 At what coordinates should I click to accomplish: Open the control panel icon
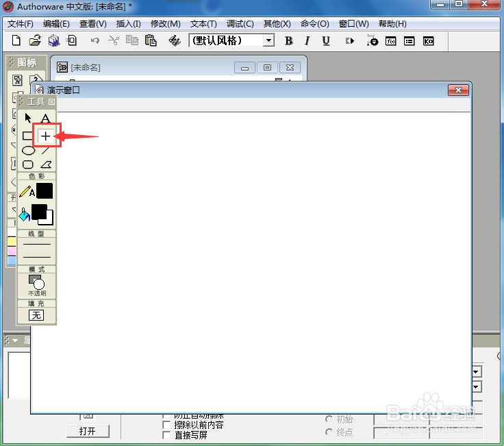coord(373,41)
